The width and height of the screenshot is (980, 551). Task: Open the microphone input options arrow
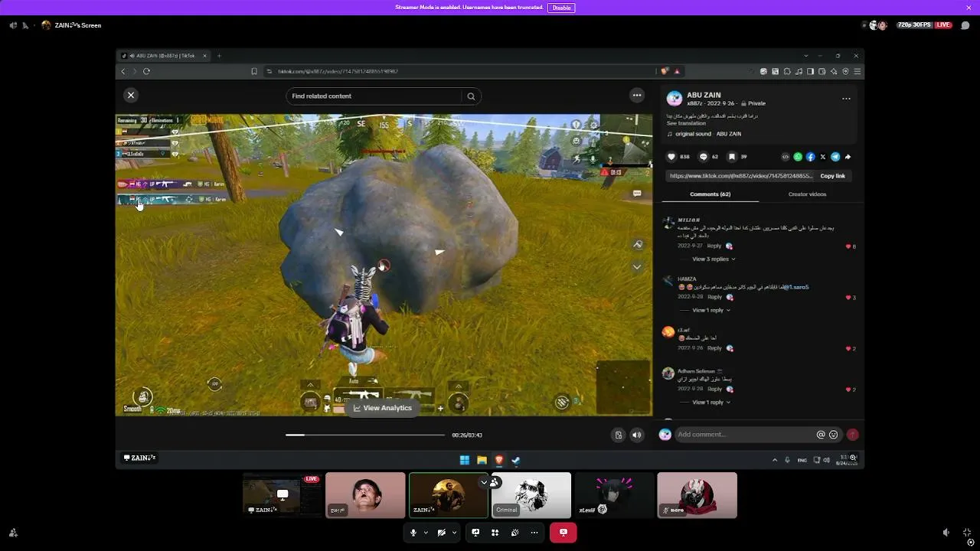pos(426,533)
